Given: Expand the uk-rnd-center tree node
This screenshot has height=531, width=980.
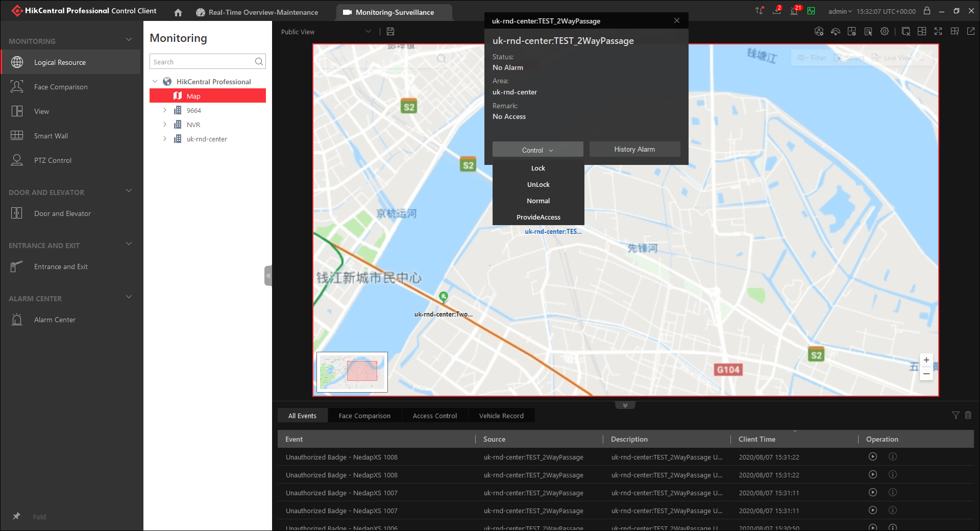Looking at the screenshot, I should coord(165,139).
